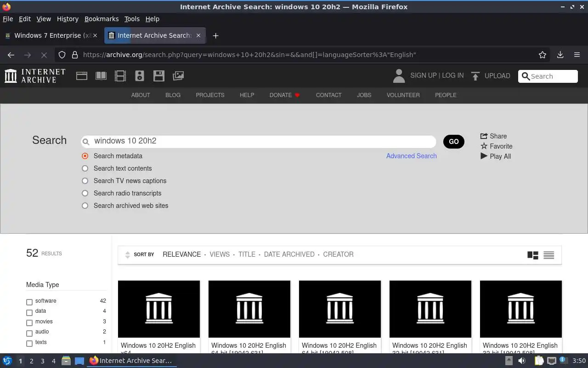Open Windows 10 20H2 English x64 thumbnail
The width and height of the screenshot is (588, 368).
click(x=159, y=309)
